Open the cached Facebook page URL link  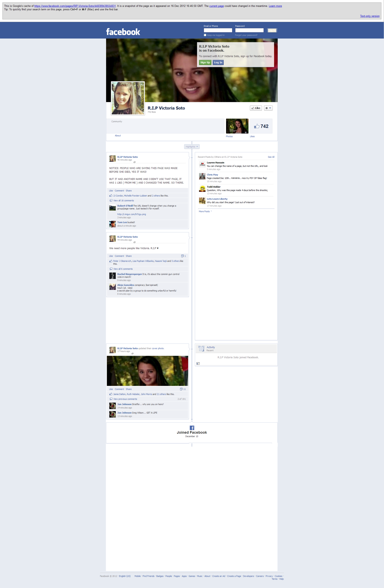[75, 6]
